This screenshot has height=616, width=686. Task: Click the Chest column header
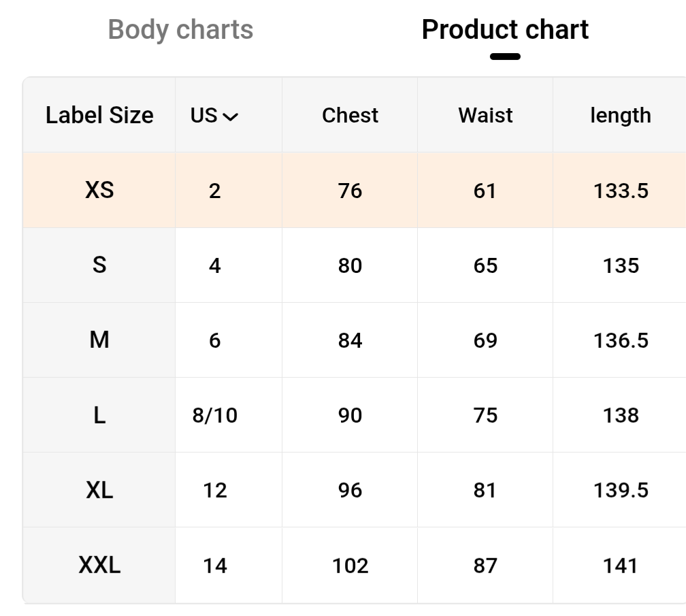350,116
